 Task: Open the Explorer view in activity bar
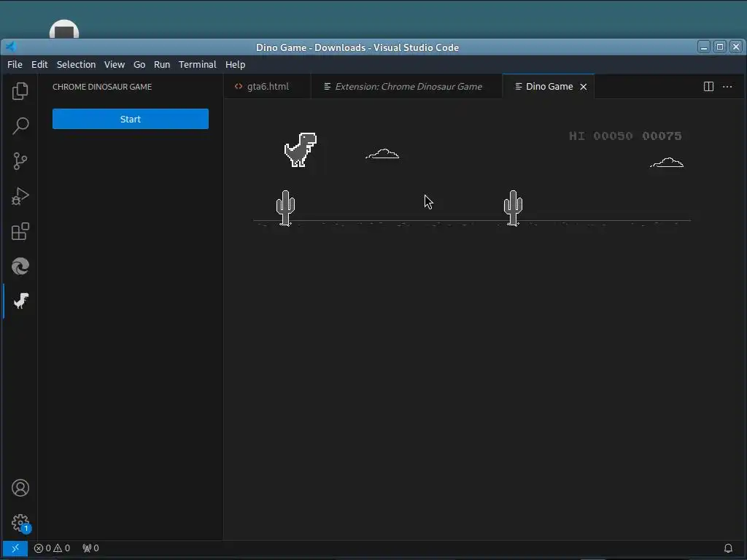[x=20, y=91]
